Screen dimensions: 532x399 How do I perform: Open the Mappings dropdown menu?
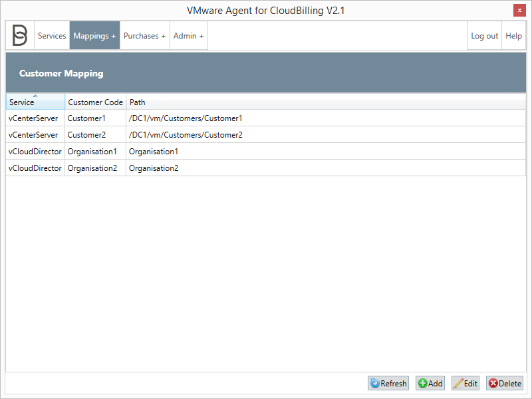pyautogui.click(x=94, y=35)
